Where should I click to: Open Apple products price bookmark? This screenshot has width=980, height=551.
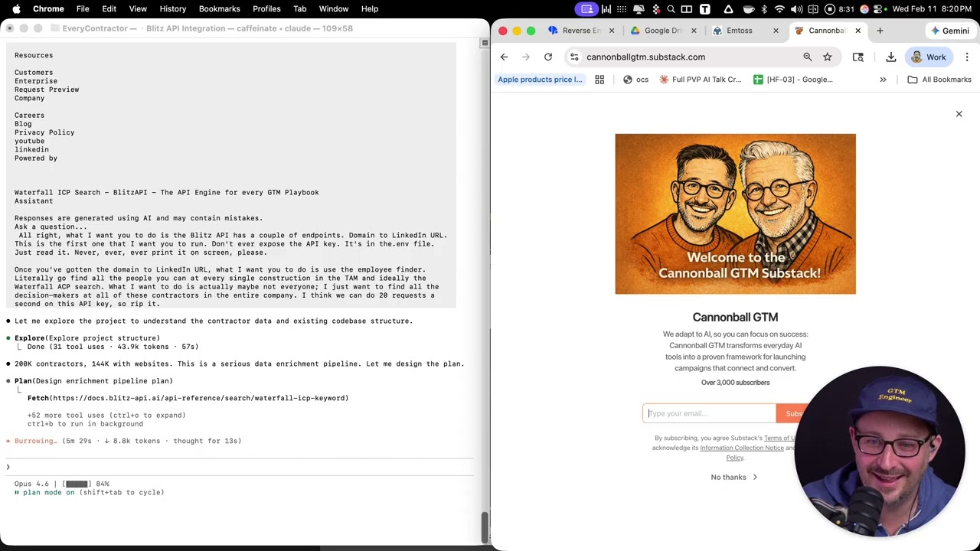pos(540,80)
